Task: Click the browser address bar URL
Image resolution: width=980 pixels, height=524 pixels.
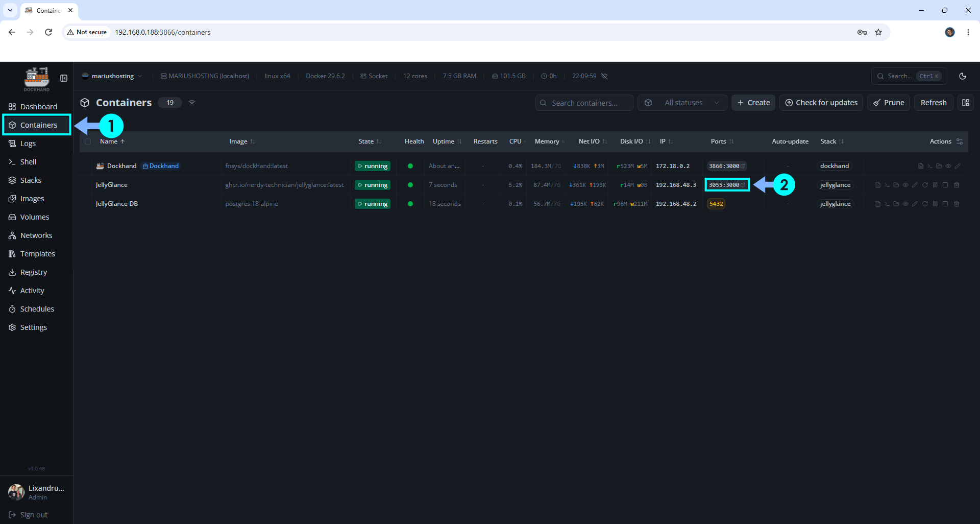Action: click(x=163, y=32)
